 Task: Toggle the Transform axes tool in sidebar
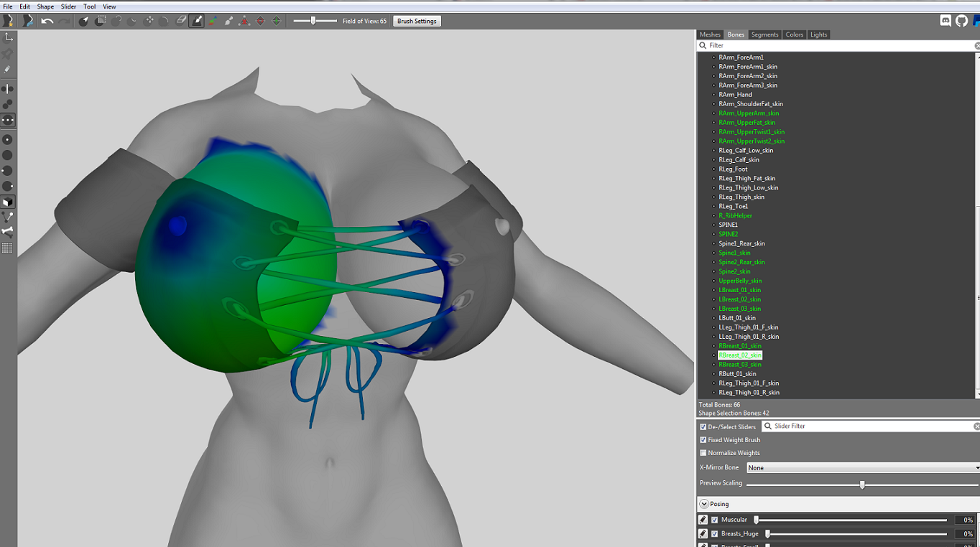click(8, 37)
